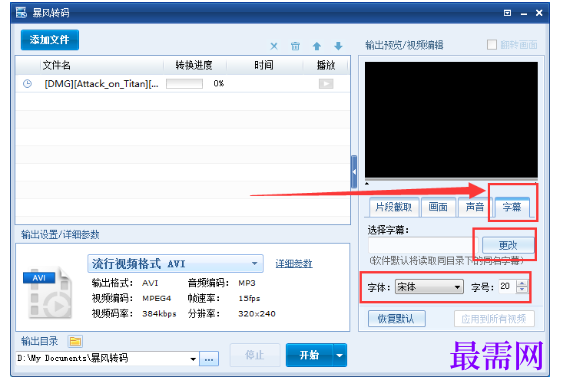
Task: Open the 字体 font dropdown
Action: [x=429, y=287]
